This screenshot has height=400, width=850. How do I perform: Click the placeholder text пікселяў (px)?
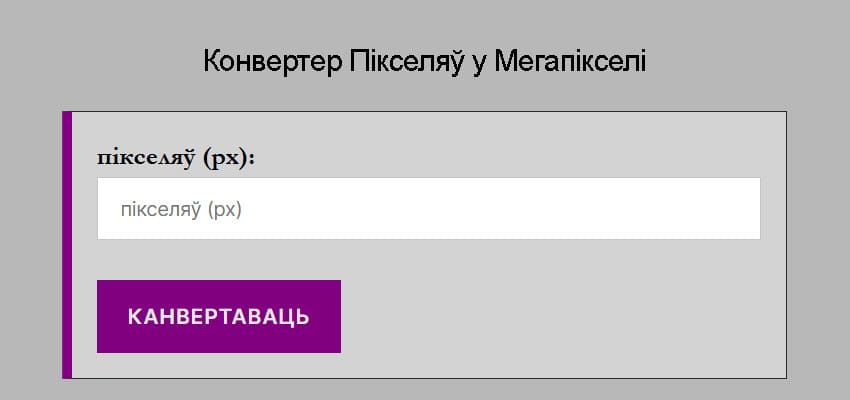181,210
